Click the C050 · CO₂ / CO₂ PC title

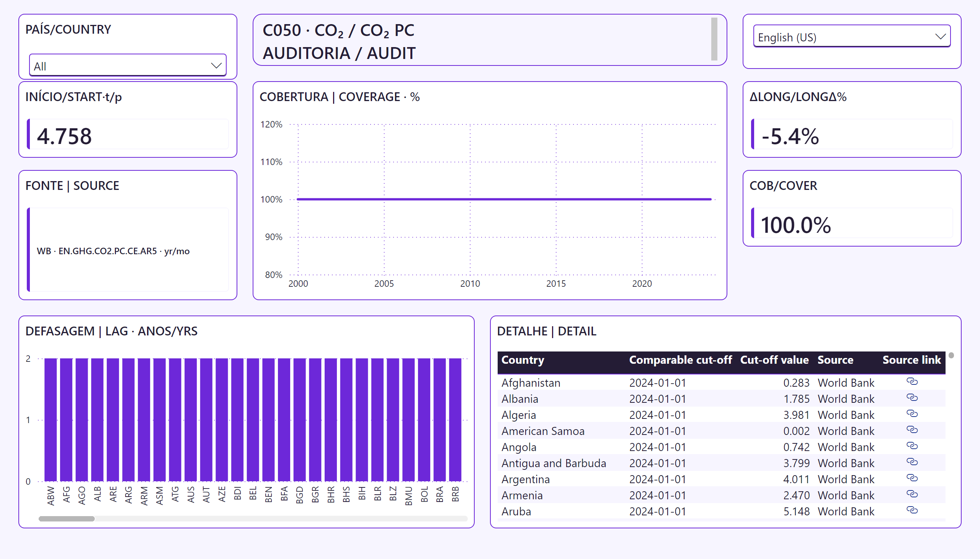click(x=338, y=30)
